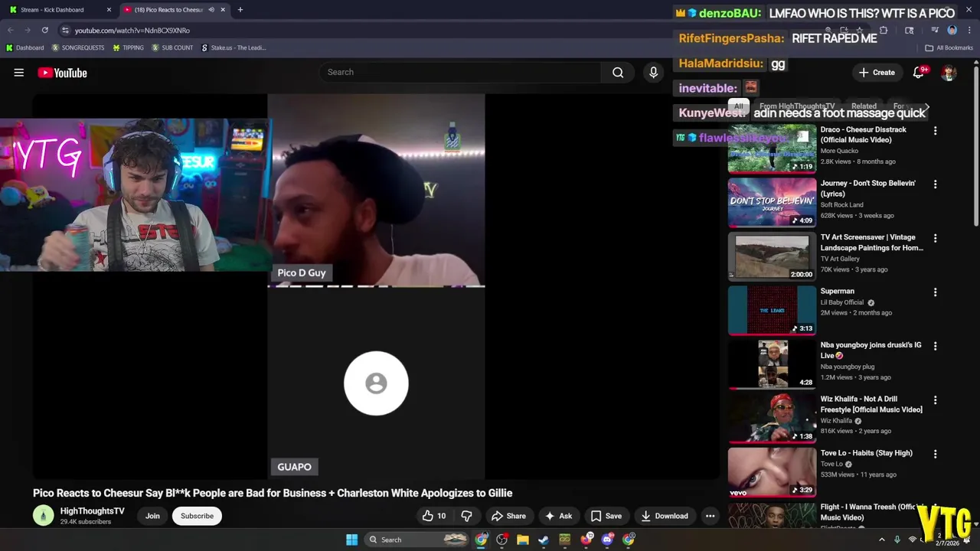
Task: Click the search magnifier button
Action: (618, 72)
